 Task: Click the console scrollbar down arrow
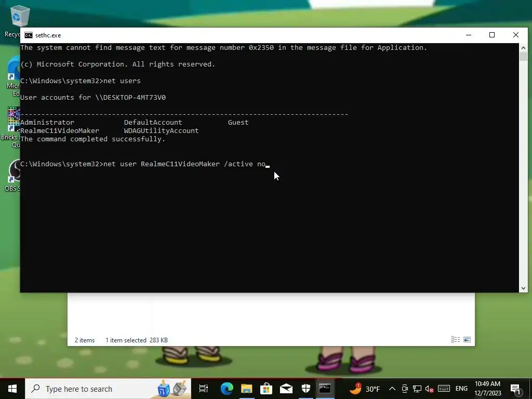point(523,288)
